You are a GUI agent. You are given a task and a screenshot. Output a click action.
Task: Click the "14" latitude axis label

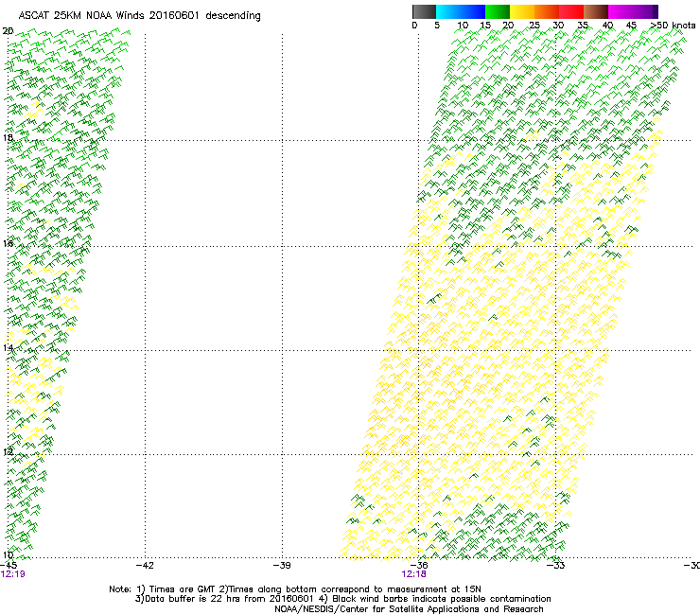8,347
